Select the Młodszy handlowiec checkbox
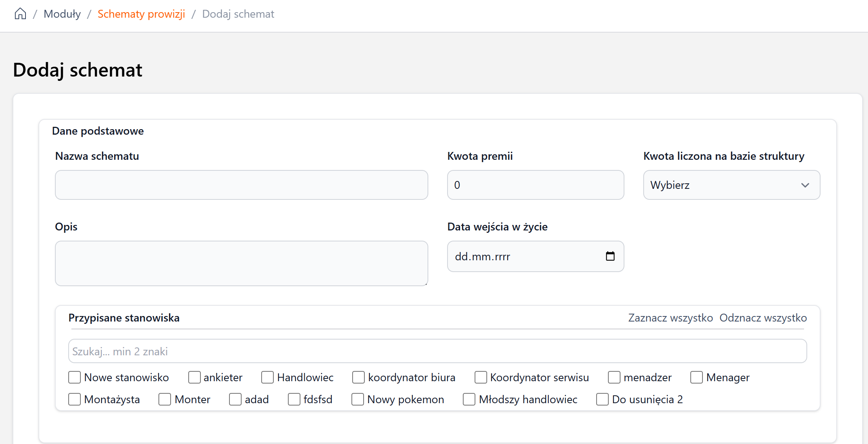868x444 pixels. [x=469, y=399]
